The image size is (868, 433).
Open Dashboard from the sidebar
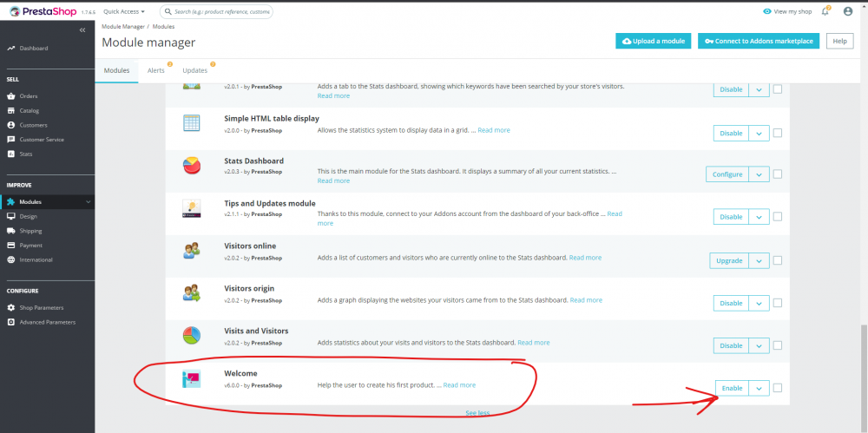[x=34, y=49]
